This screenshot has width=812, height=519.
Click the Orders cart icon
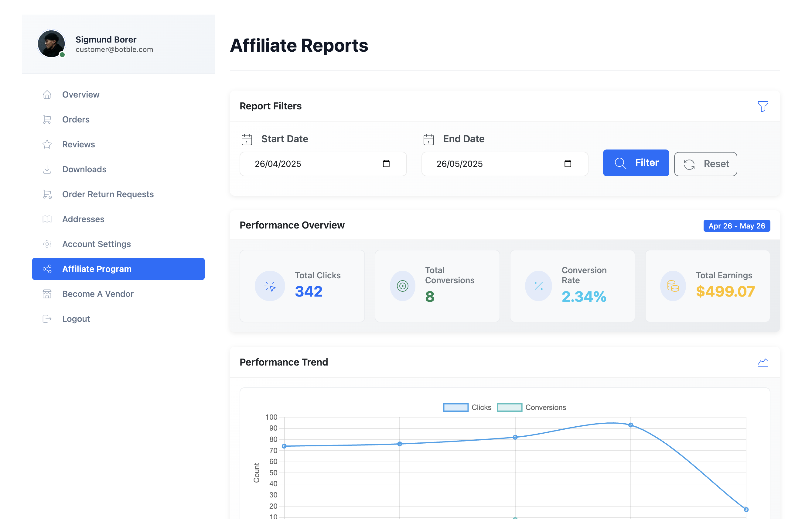point(47,119)
